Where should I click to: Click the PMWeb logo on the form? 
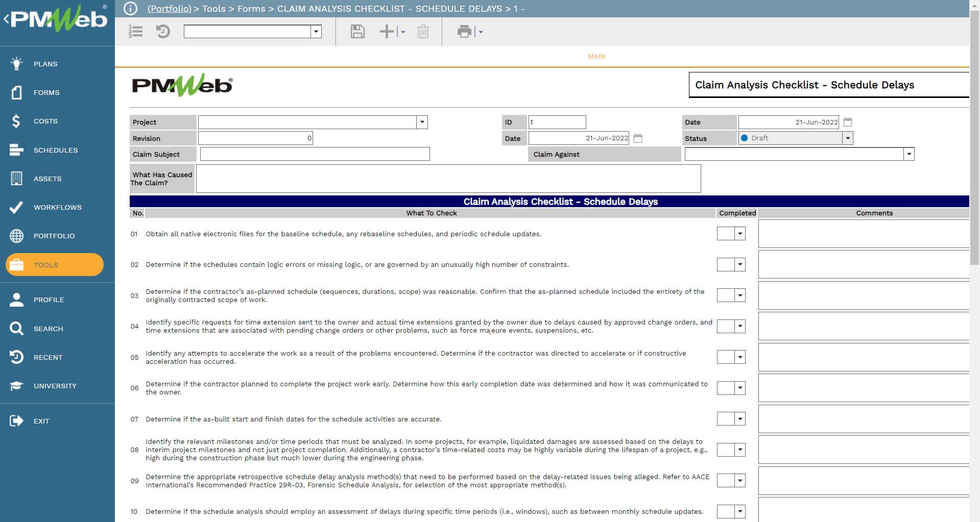(x=182, y=85)
